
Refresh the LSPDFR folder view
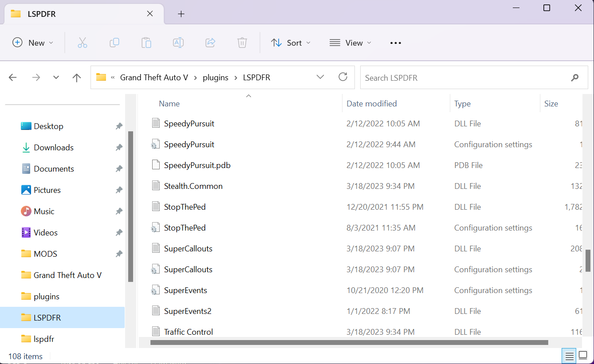(x=342, y=77)
